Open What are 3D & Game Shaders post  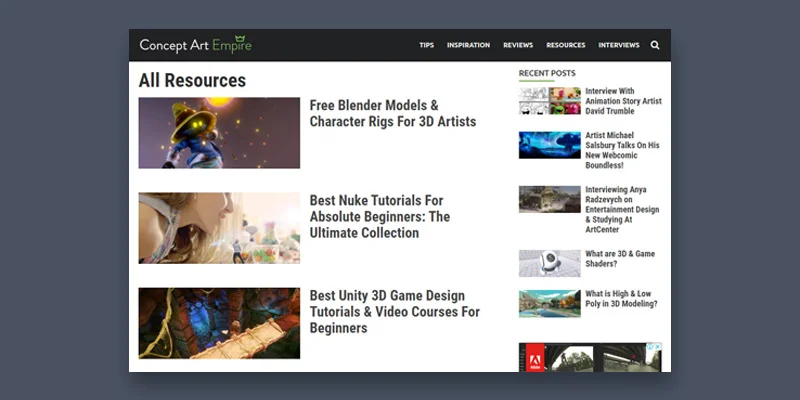click(620, 259)
